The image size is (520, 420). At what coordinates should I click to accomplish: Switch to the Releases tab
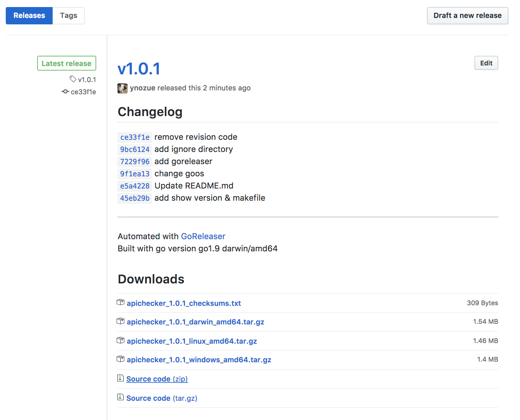29,16
